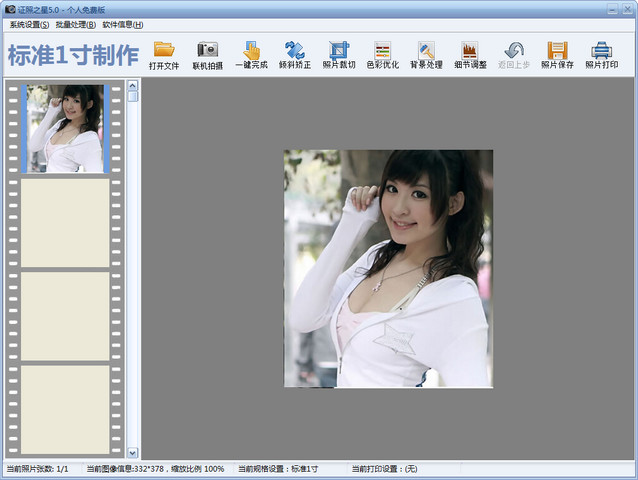This screenshot has width=638, height=480.
Task: Start tethered shooting 联机拍摄 camera icon
Action: click(x=208, y=55)
